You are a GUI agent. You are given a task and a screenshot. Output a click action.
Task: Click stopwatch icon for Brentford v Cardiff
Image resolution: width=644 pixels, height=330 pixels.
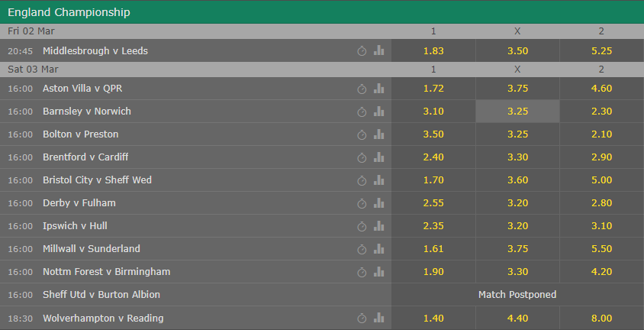[x=362, y=157]
